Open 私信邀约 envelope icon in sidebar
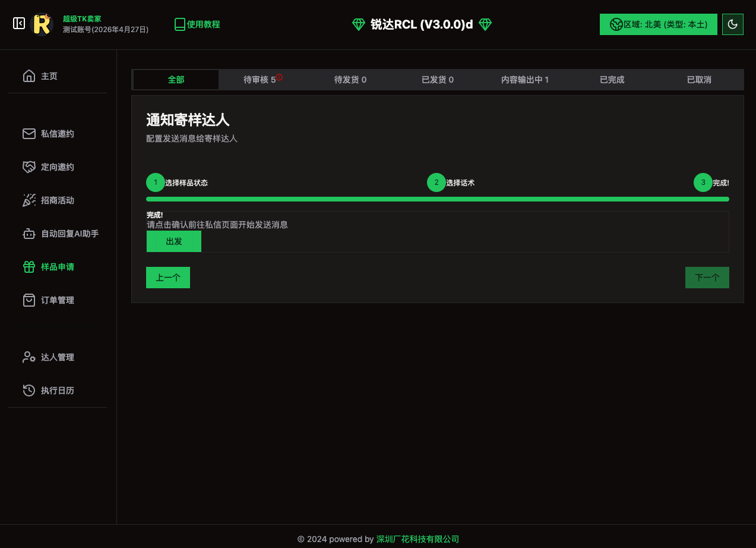 point(29,134)
